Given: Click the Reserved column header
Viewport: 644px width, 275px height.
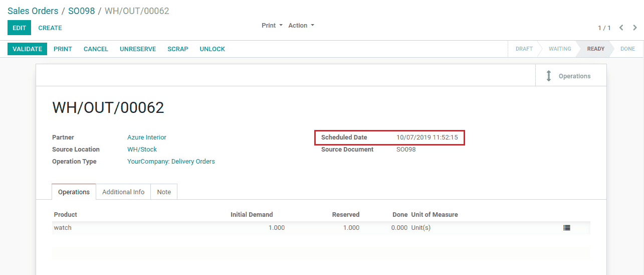Looking at the screenshot, I should click(346, 215).
